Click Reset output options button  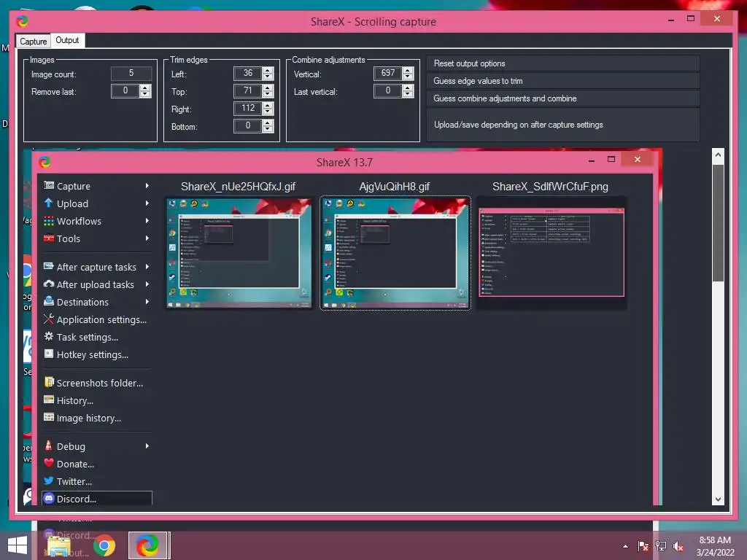(563, 63)
